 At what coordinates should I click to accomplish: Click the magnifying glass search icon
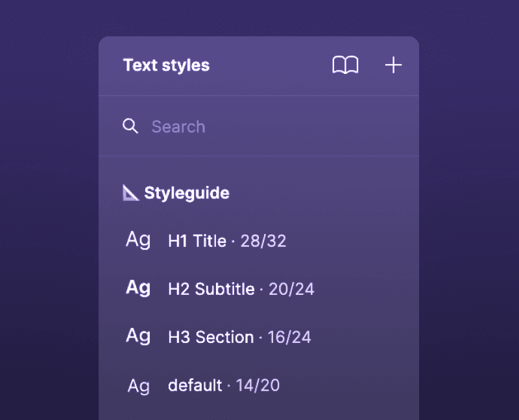click(130, 126)
